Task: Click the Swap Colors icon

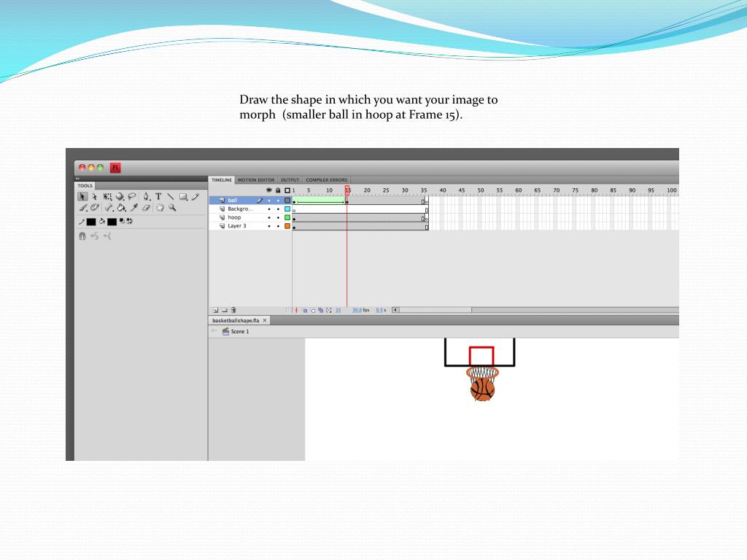Action: point(130,221)
